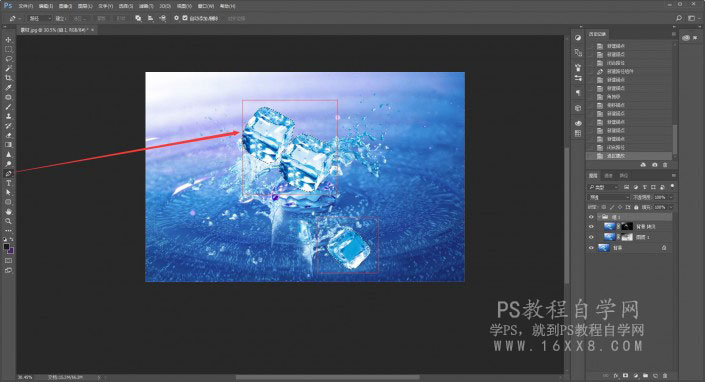The height and width of the screenshot is (382, 705).
Task: Uncheck the Auto Add/Delete checkbox
Action: coord(185,18)
